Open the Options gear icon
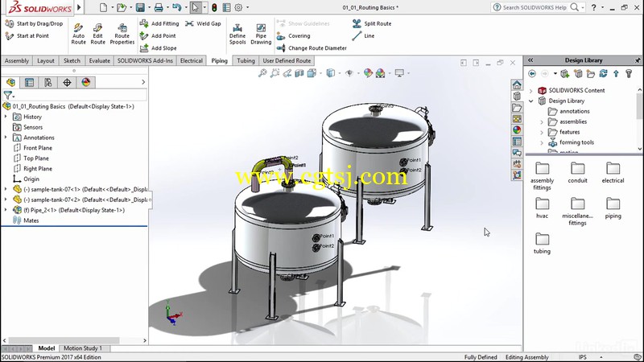 pyautogui.click(x=238, y=7)
